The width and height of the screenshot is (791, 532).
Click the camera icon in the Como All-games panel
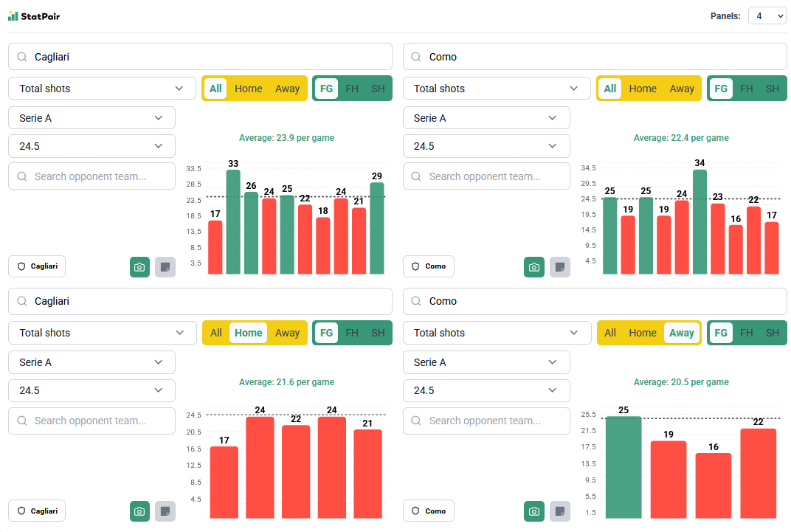(x=534, y=267)
